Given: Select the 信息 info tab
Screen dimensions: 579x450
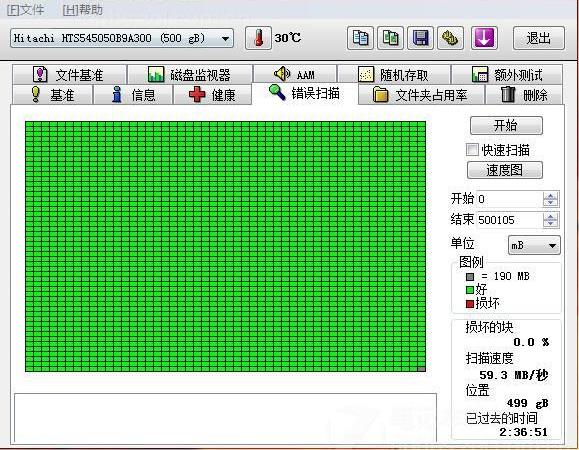Looking at the screenshot, I should [x=133, y=95].
